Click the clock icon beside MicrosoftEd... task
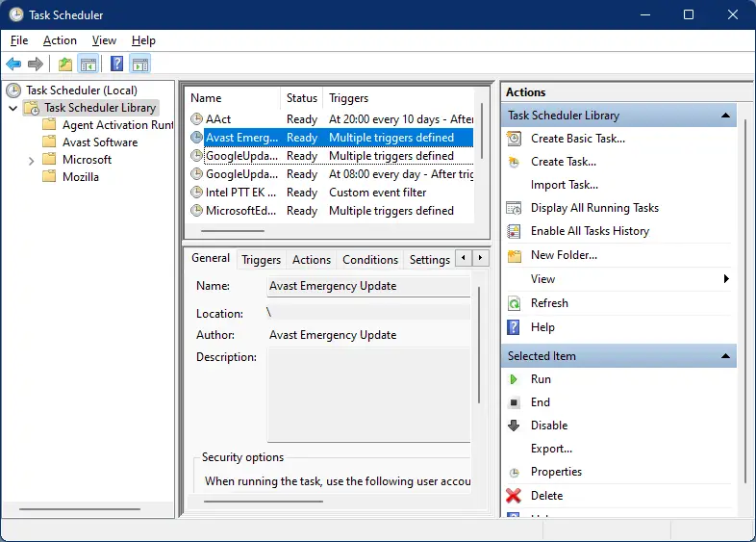756x542 pixels. click(197, 211)
